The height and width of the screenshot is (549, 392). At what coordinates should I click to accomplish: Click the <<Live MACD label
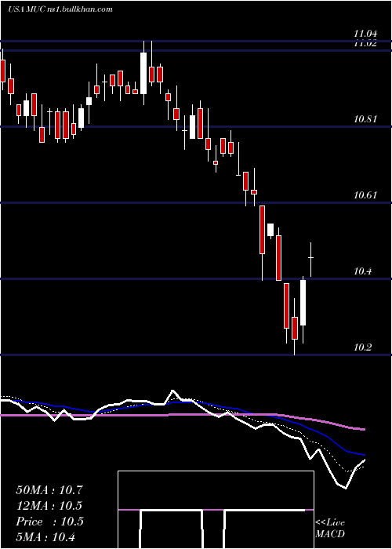coord(330,528)
